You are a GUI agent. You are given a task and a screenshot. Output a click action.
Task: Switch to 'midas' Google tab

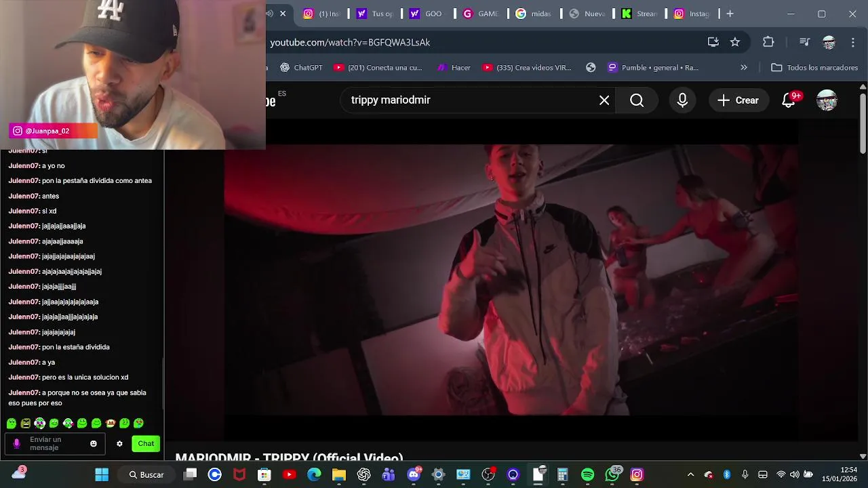[534, 14]
